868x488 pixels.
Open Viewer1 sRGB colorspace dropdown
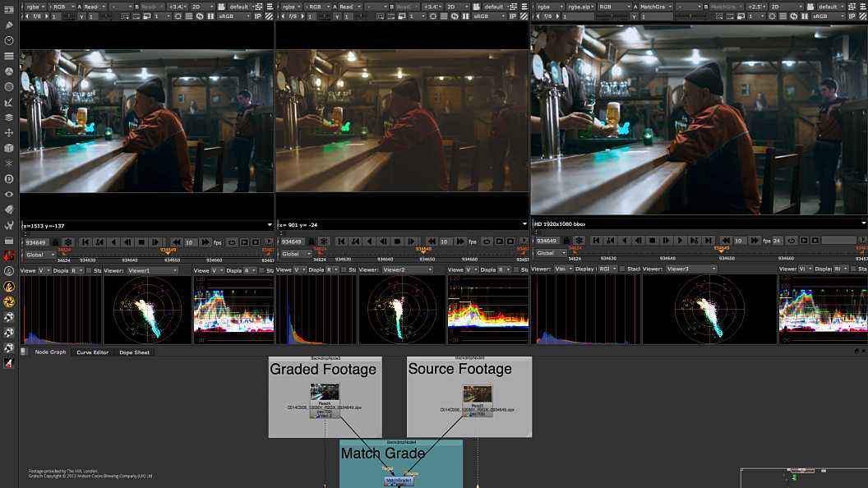tap(235, 16)
